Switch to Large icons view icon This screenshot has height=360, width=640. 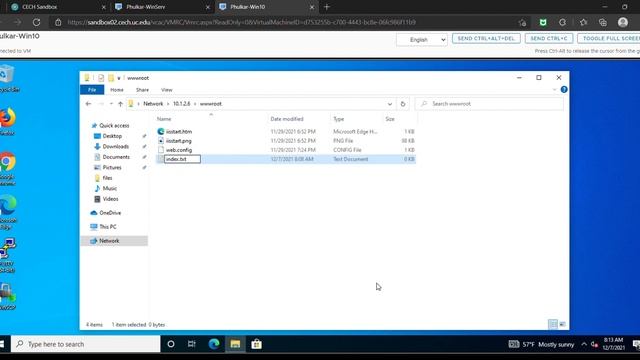point(562,324)
